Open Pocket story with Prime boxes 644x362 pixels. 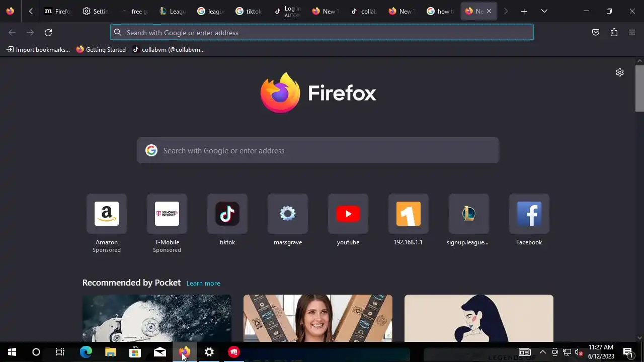pyautogui.click(x=318, y=318)
